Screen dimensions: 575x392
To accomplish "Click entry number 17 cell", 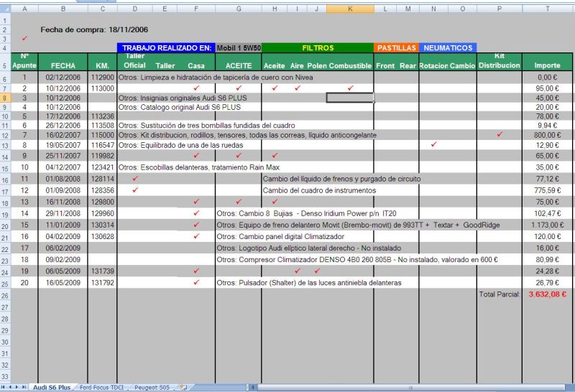I will click(24, 248).
